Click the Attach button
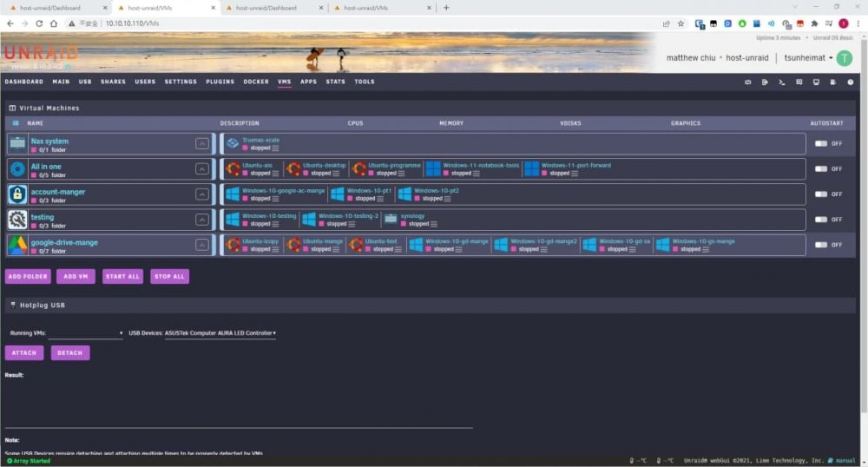The height and width of the screenshot is (467, 868). [24, 352]
